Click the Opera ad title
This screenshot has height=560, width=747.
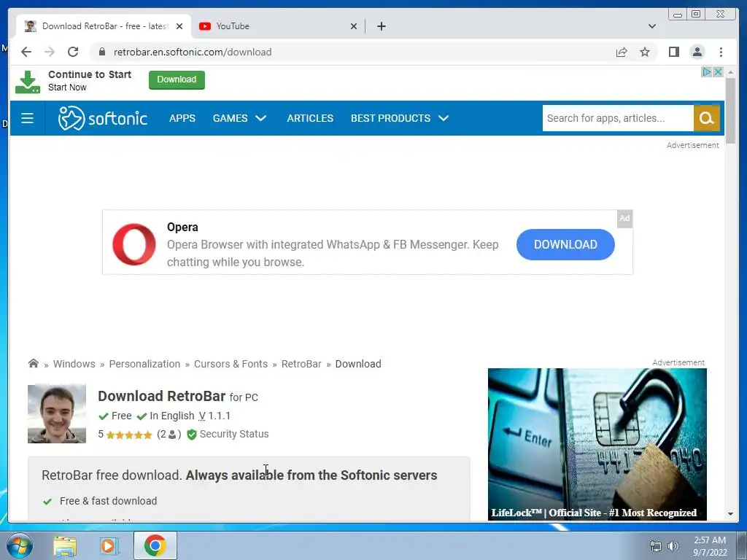click(x=182, y=227)
